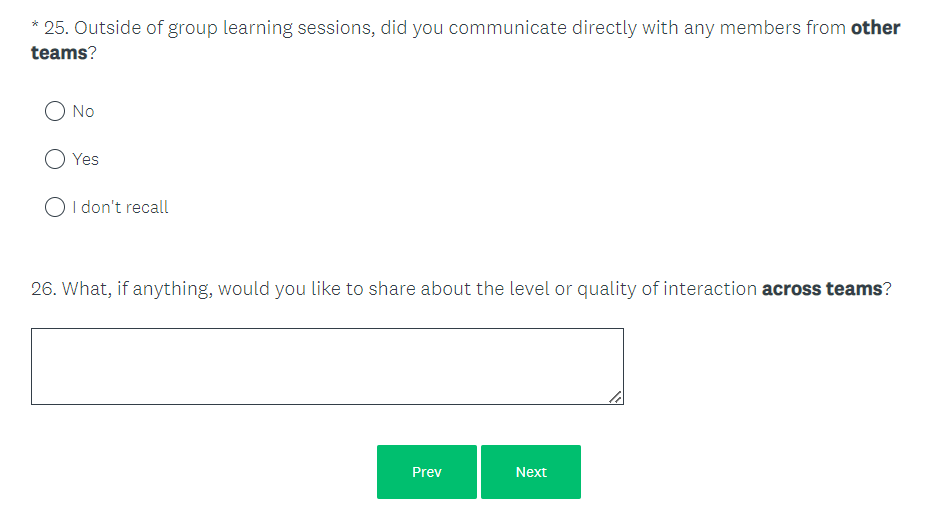Click the bold "teams" ending question 25
The image size is (933, 516).
[x=59, y=53]
